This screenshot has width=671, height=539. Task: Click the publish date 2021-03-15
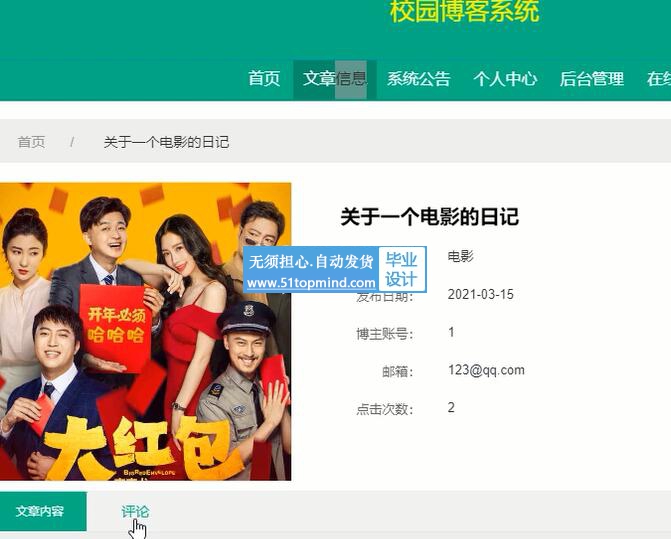pos(481,294)
